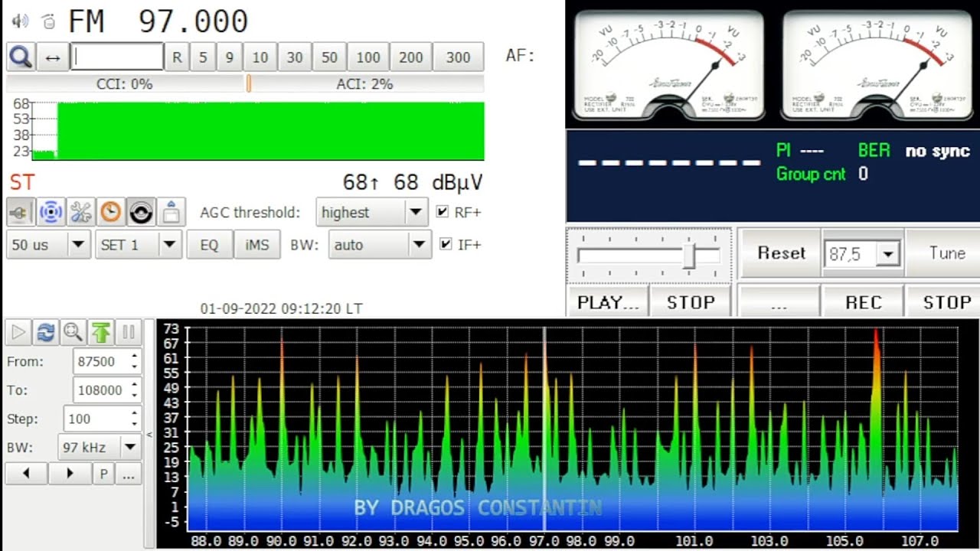Collapse scan panel with the < handle

(149, 435)
